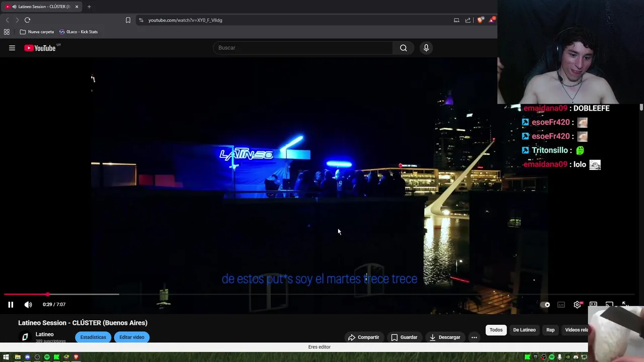Viewport: 644px width, 362px height.
Task: Go forward with the browser arrow
Action: point(17,20)
